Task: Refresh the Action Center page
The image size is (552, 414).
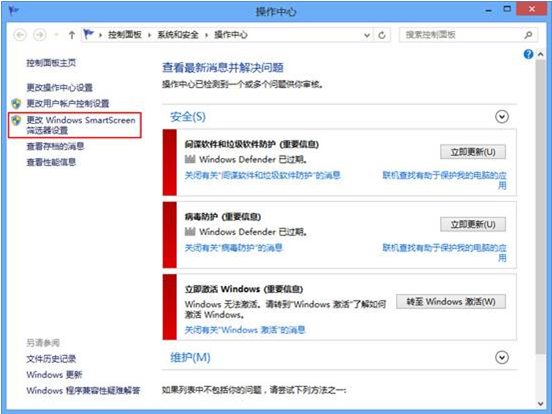Action: pyautogui.click(x=382, y=35)
